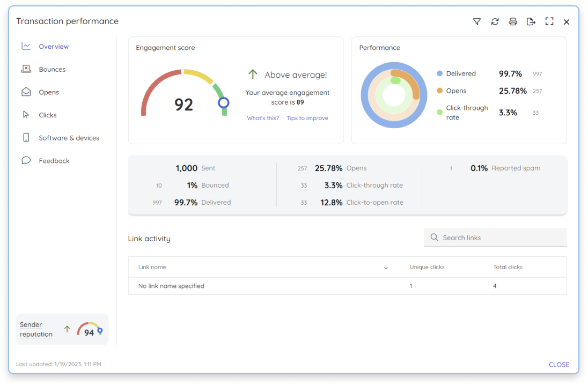Open the filter icon in header
Screen dimensions: 588x386
476,22
